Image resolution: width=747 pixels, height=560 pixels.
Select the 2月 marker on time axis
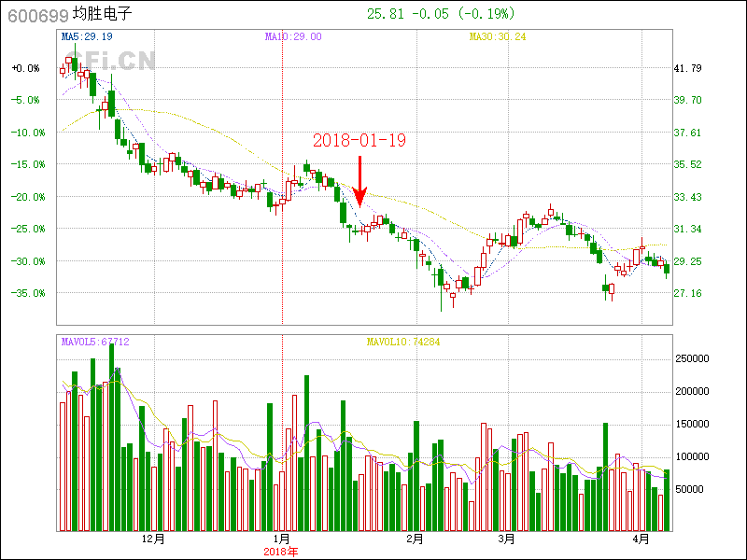[x=415, y=539]
